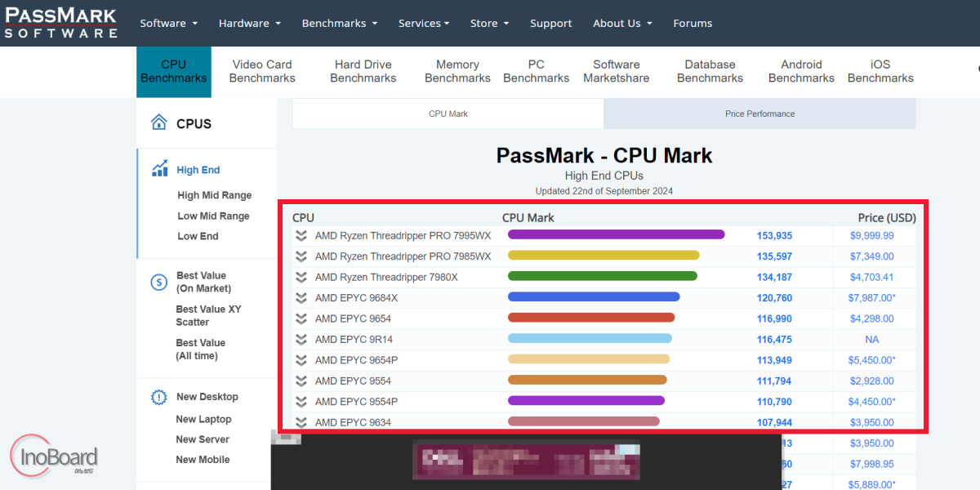Viewport: 980px width, 490px height.
Task: Click the score 153,935
Action: [x=774, y=236]
